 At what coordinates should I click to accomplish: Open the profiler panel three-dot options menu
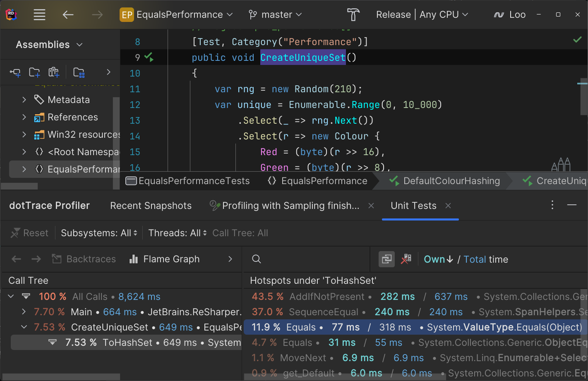point(552,205)
